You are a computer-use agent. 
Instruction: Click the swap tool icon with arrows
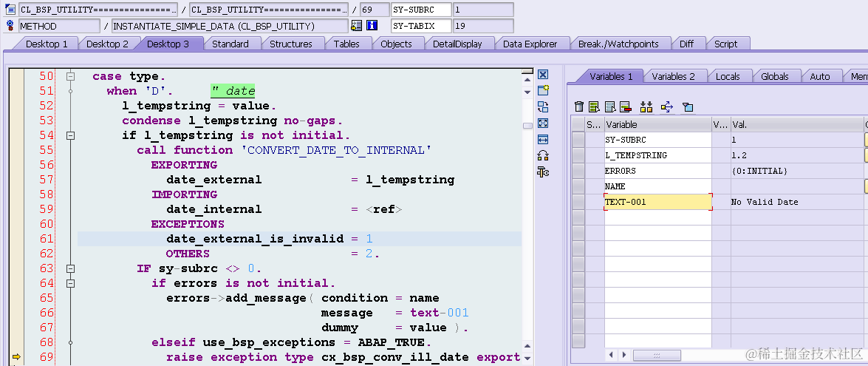coord(543,107)
